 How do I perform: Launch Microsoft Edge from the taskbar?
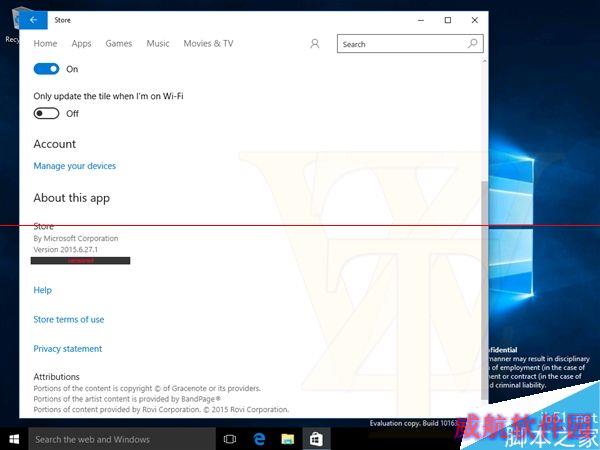point(259,439)
